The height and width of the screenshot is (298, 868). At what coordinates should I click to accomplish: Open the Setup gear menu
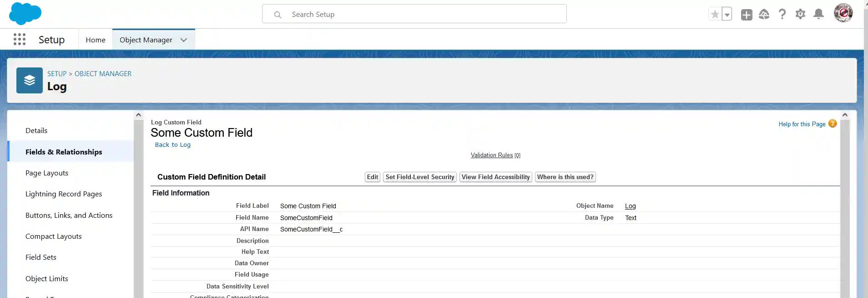pos(800,15)
